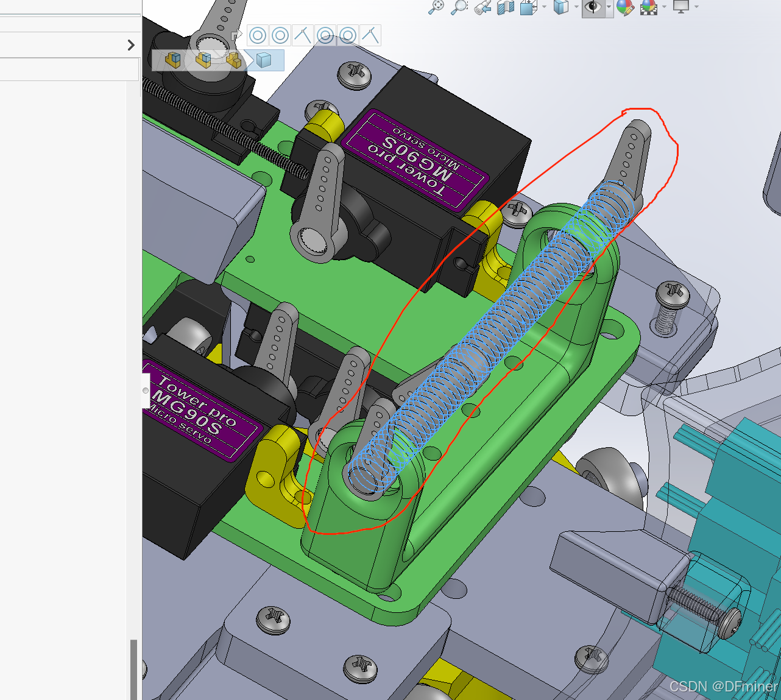This screenshot has width=781, height=700.
Task: Select the first concentric mate in breadcrumb row
Action: 258,35
